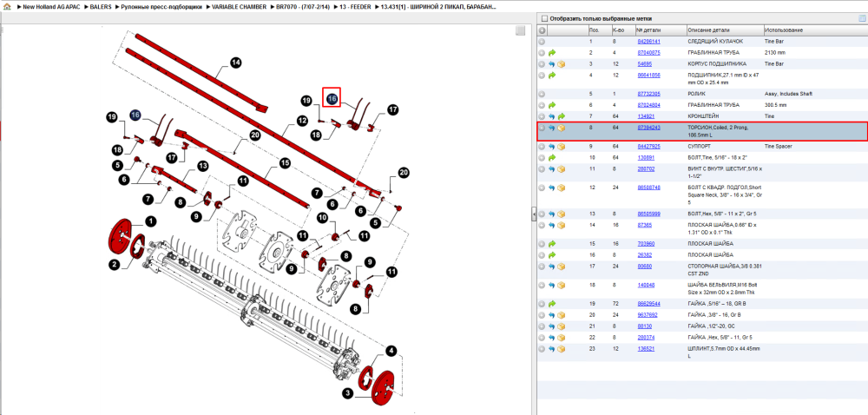Open part number 87732305 link
The image size is (868, 415).
tap(648, 94)
